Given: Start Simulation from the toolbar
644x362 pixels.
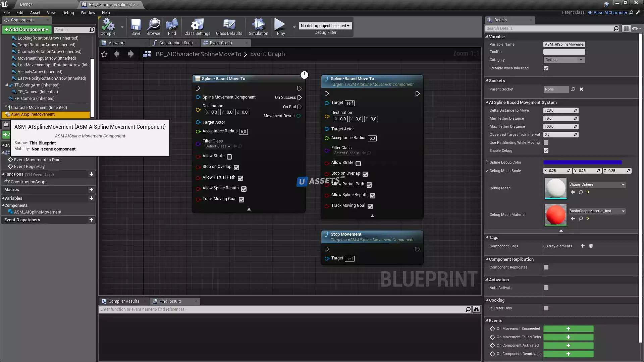Looking at the screenshot, I should click(x=258, y=26).
